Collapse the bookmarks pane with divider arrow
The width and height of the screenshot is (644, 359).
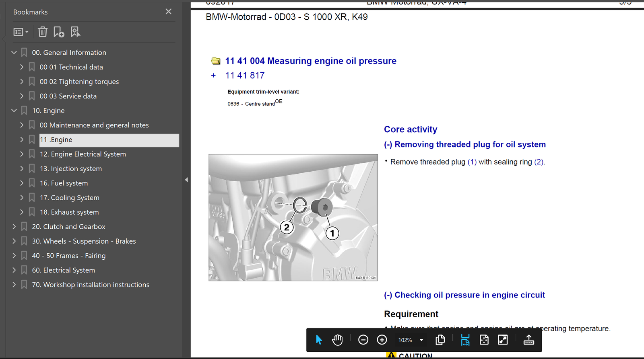(186, 180)
